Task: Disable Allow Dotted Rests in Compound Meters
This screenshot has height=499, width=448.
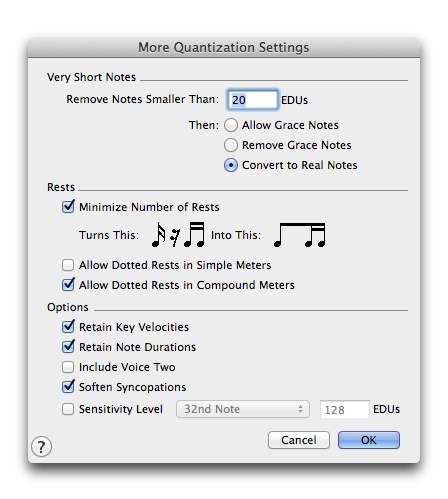Action: tap(68, 285)
